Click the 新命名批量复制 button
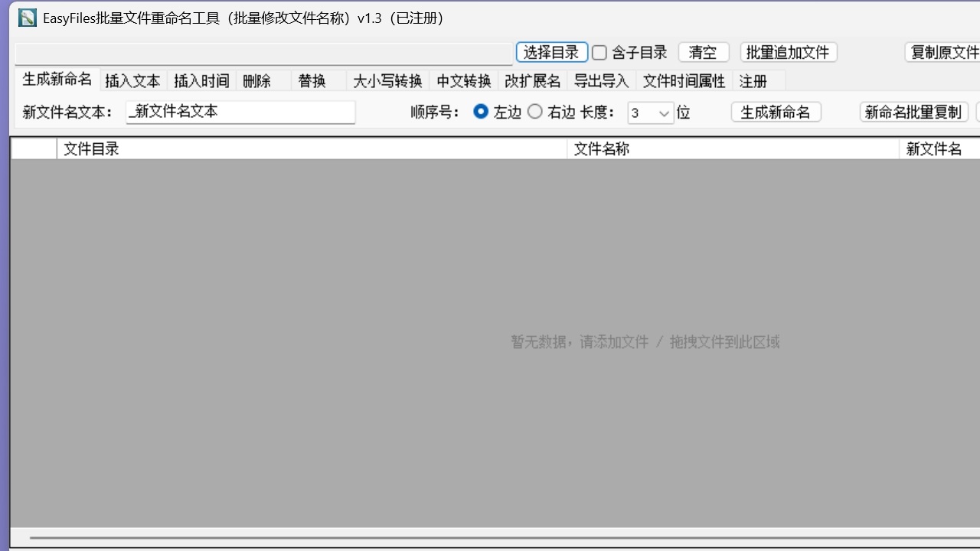Viewport: 980px width, 551px height. 913,112
